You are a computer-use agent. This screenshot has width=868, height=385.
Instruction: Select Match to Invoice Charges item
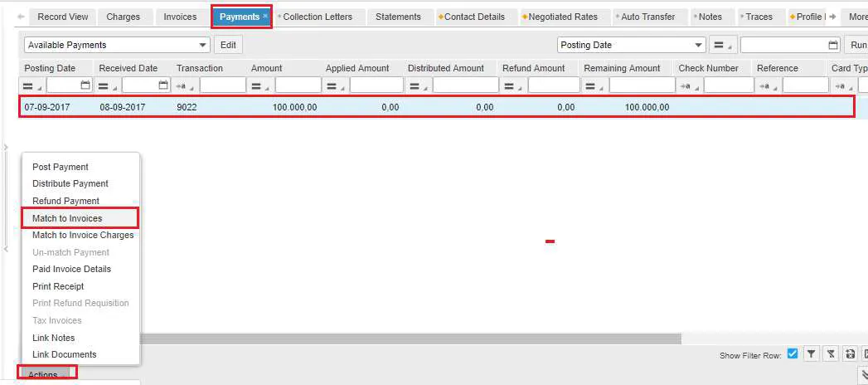[83, 235]
